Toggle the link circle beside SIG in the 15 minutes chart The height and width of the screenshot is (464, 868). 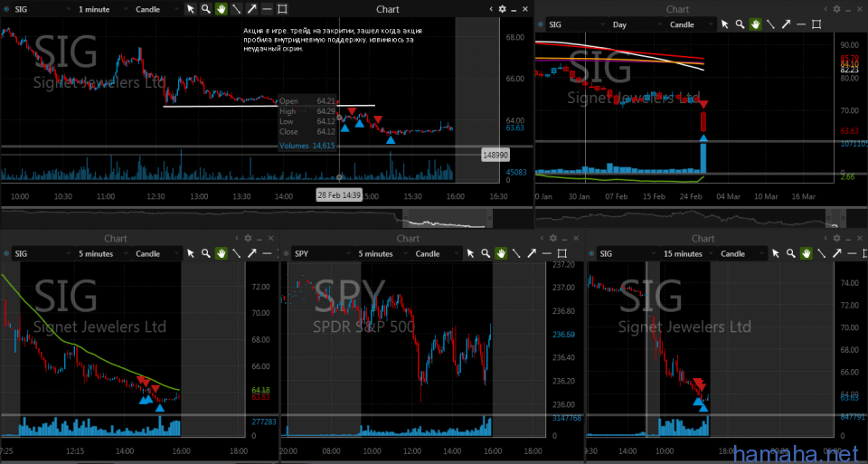point(591,253)
